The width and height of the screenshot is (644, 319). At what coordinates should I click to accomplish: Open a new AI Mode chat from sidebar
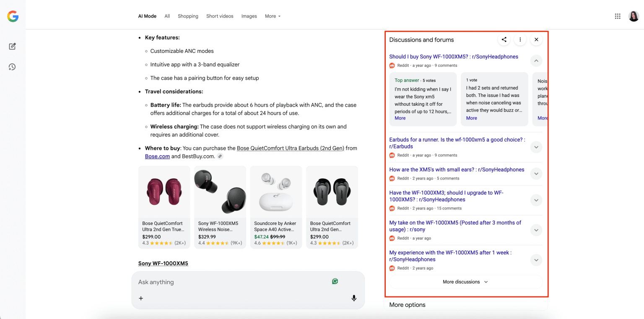point(12,46)
